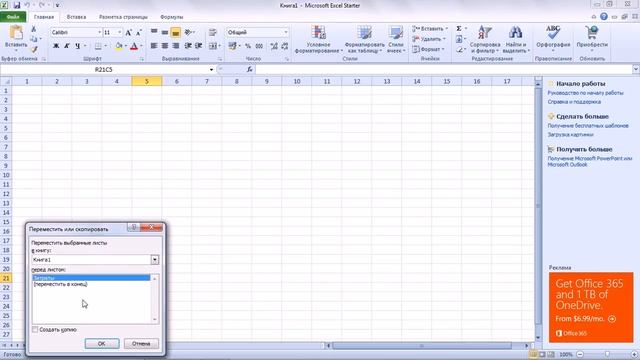Click the Приобрести shopping cart icon
The height and width of the screenshot is (360, 640).
591,33
